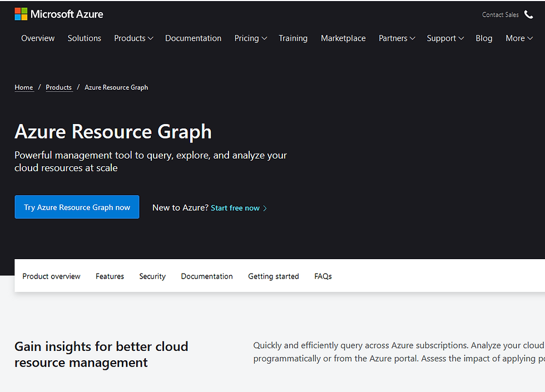Viewport: 545px width, 392px height.
Task: Click the Start free now link
Action: click(x=235, y=208)
